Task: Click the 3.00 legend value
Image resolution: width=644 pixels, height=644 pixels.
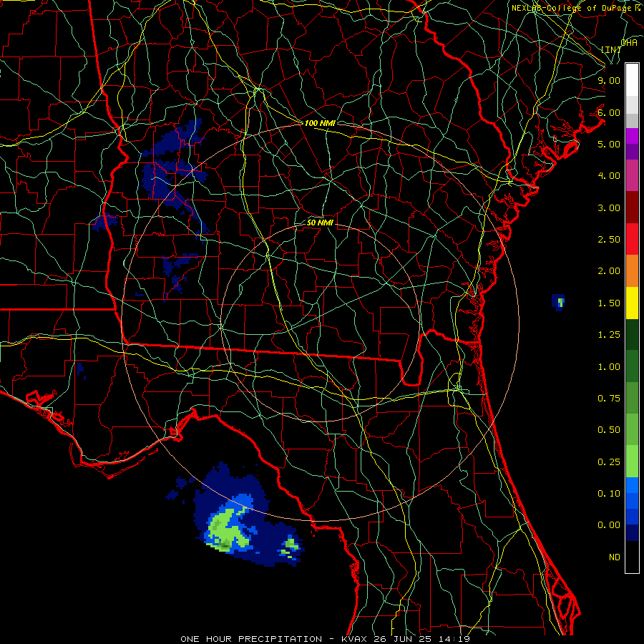Action: point(609,208)
